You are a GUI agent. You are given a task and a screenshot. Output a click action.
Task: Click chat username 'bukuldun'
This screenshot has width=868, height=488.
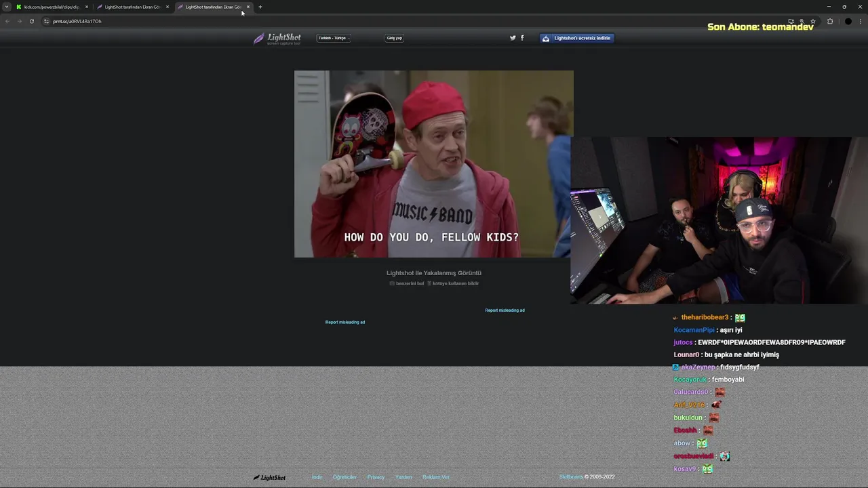pyautogui.click(x=688, y=418)
